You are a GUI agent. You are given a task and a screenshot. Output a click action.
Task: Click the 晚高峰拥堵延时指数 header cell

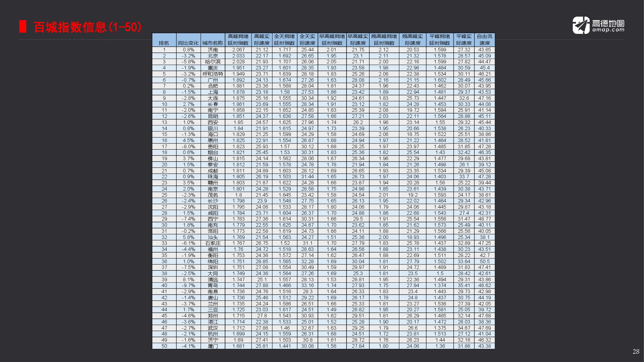tap(384, 40)
